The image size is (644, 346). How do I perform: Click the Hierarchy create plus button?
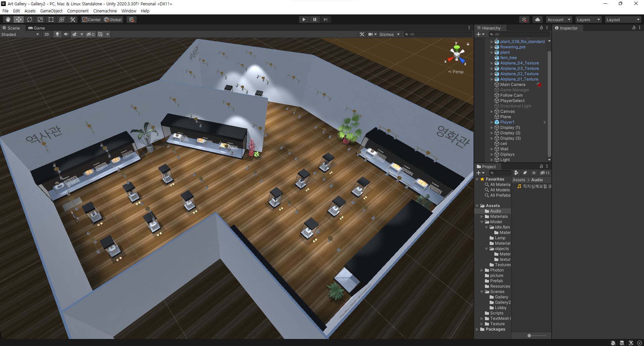[x=480, y=34]
